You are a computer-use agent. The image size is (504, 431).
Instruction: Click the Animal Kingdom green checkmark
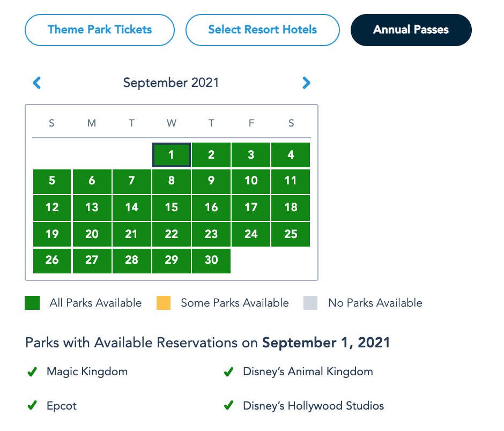(x=228, y=371)
